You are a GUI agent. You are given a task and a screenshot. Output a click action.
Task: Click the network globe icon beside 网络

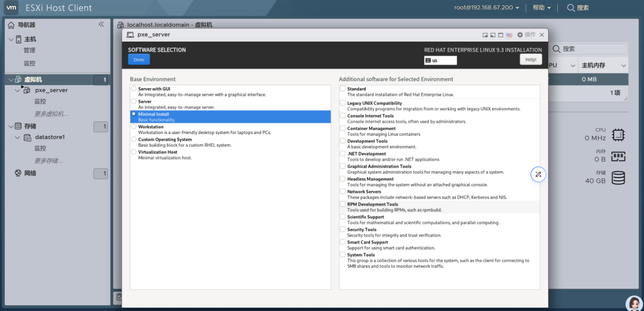click(19, 173)
